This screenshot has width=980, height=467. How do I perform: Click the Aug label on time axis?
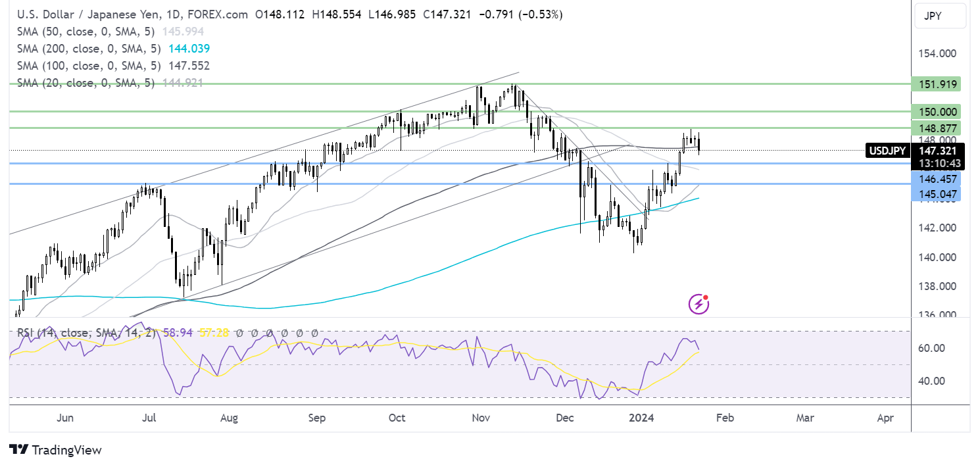[x=229, y=418]
